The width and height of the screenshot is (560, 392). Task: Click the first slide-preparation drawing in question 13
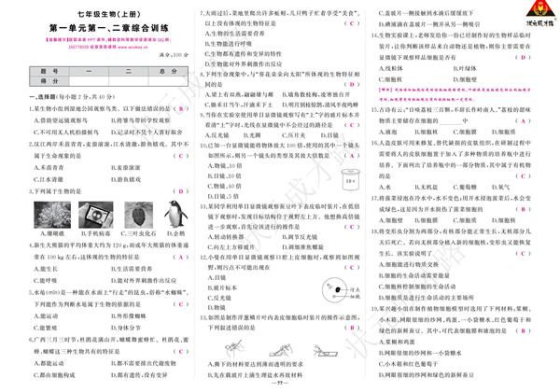tap(234, 348)
